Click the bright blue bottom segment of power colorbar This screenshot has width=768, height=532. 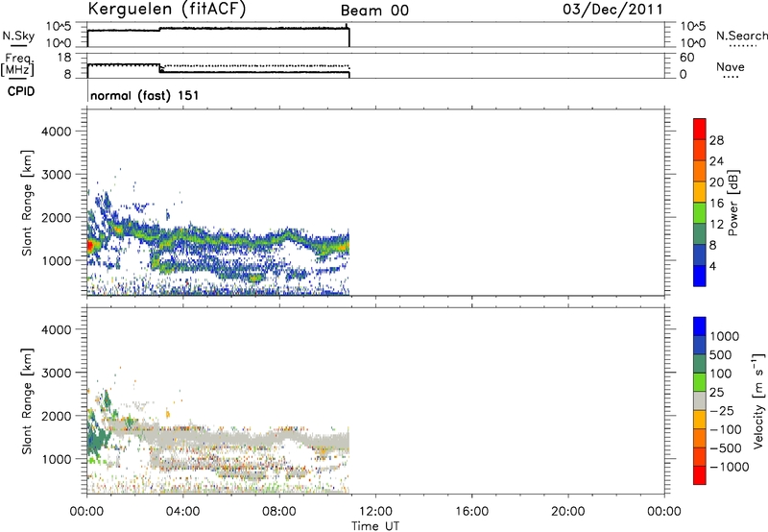(x=700, y=276)
